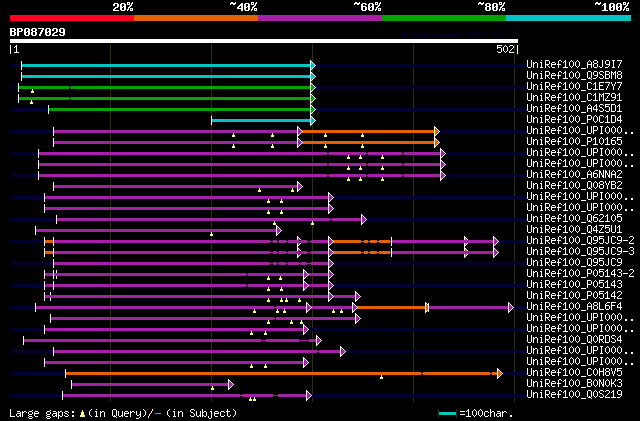The width and height of the screenshot is (640, 421).
Task: Open hit UniRef100_A8J9I7
Action: (x=574, y=64)
